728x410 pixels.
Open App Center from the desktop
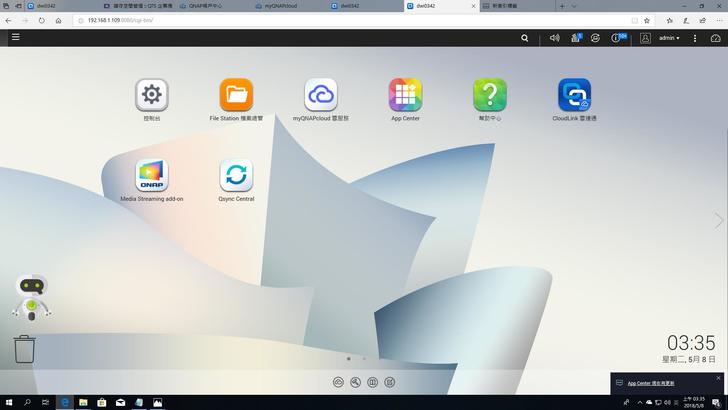(x=405, y=95)
